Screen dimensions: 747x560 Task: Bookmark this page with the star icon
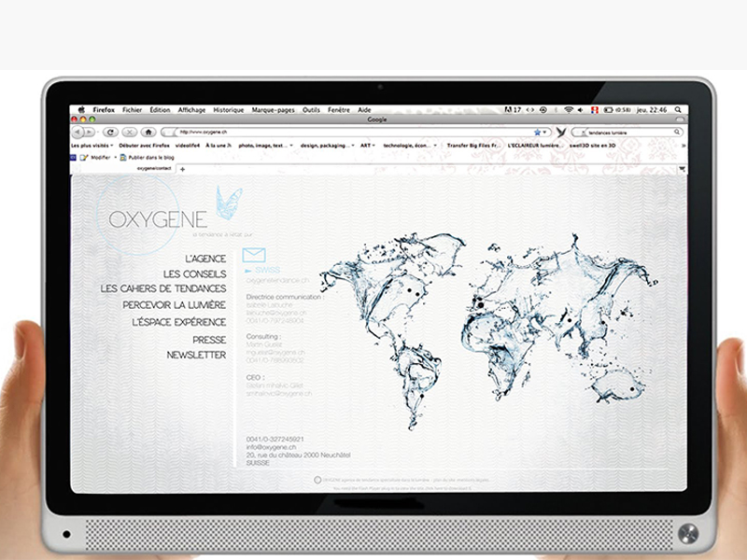(538, 133)
